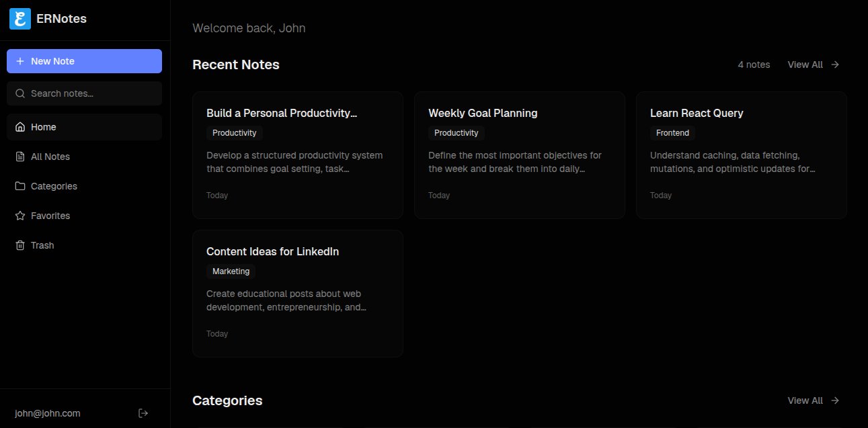
Task: Click the ERNotes brand name text
Action: [x=62, y=19]
